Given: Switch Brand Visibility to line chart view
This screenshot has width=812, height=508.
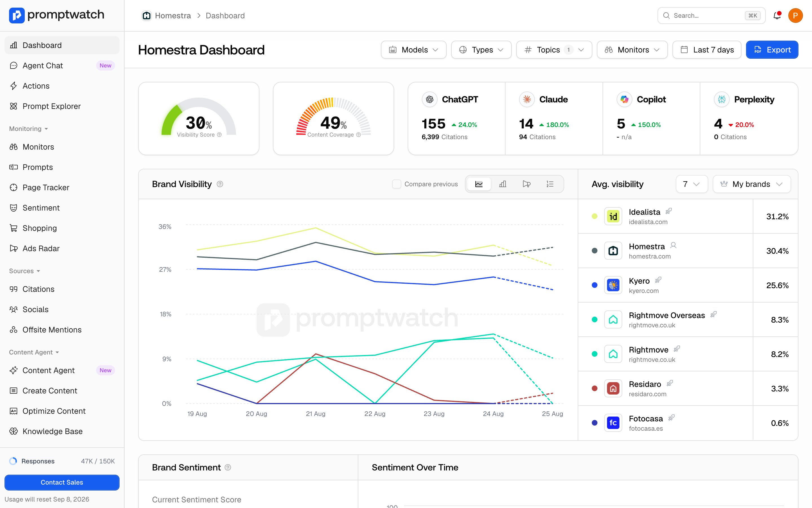Looking at the screenshot, I should coord(479,184).
